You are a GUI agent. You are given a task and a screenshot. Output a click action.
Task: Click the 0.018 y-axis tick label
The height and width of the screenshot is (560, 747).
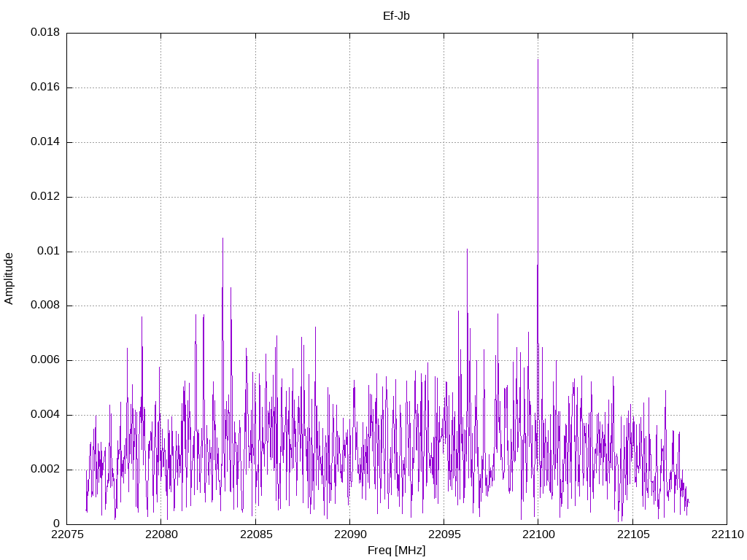pos(44,33)
